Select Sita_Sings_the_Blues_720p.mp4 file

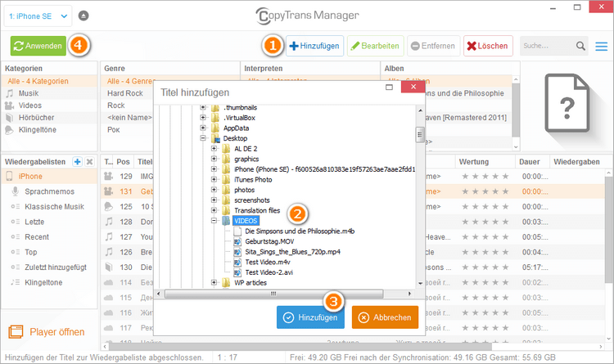click(292, 252)
